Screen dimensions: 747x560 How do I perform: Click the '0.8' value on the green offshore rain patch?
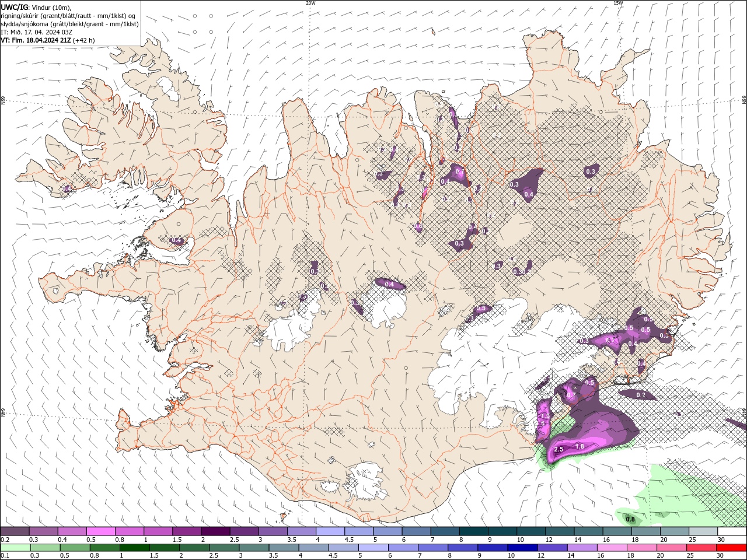pyautogui.click(x=630, y=519)
